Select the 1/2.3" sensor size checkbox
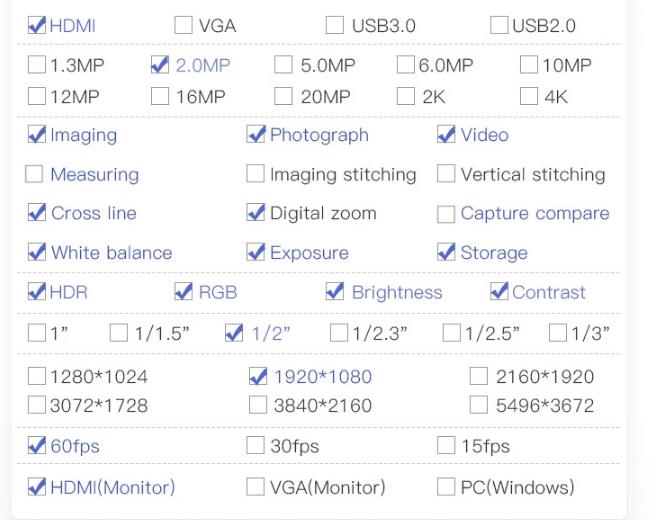The width and height of the screenshot is (649, 520). coord(339,333)
